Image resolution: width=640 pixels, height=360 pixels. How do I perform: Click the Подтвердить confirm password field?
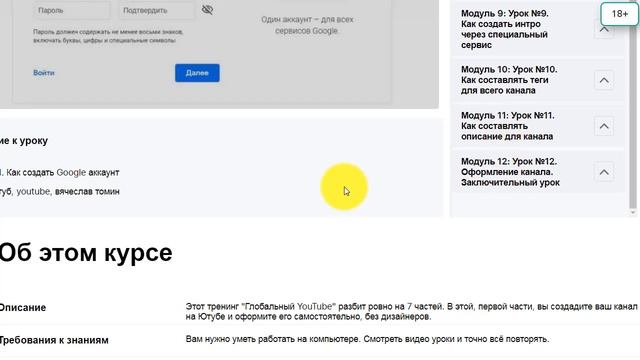(156, 10)
